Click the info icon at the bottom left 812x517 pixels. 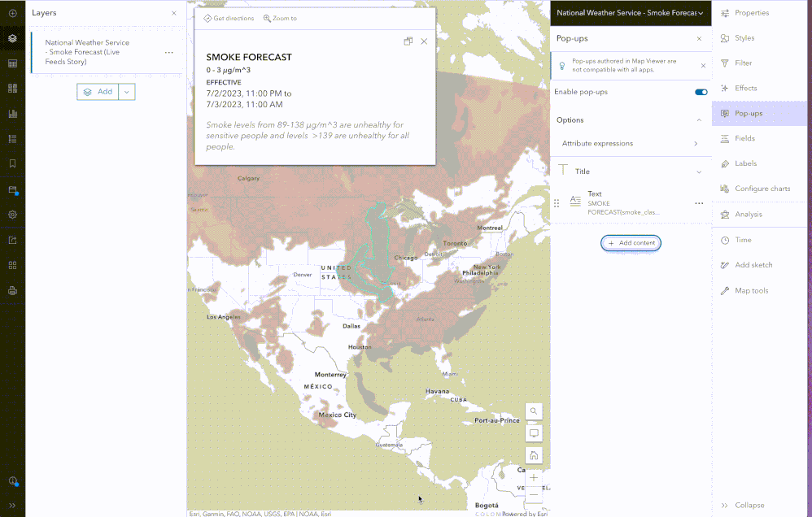(x=12, y=480)
